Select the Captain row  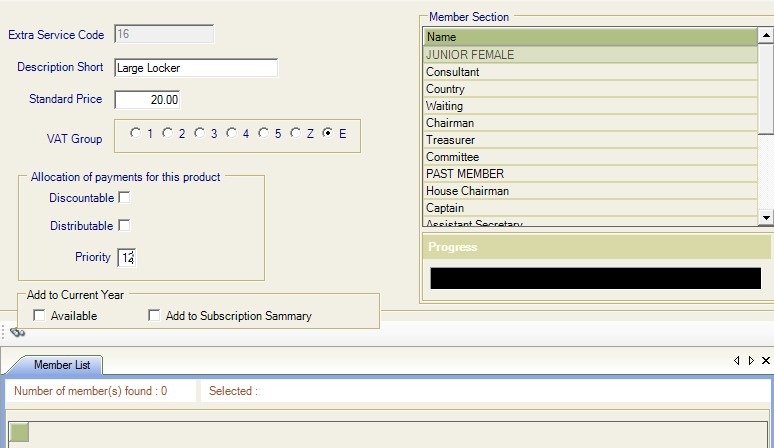click(x=590, y=208)
